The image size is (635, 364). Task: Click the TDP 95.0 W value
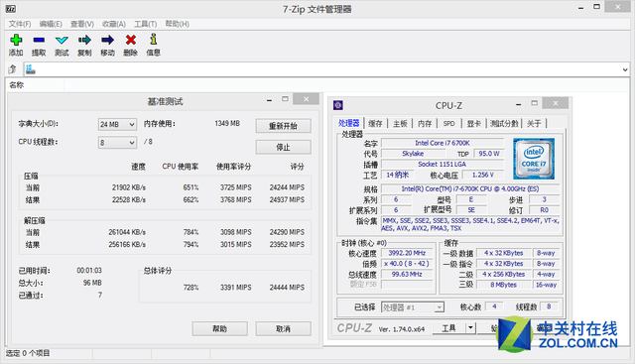pos(489,154)
